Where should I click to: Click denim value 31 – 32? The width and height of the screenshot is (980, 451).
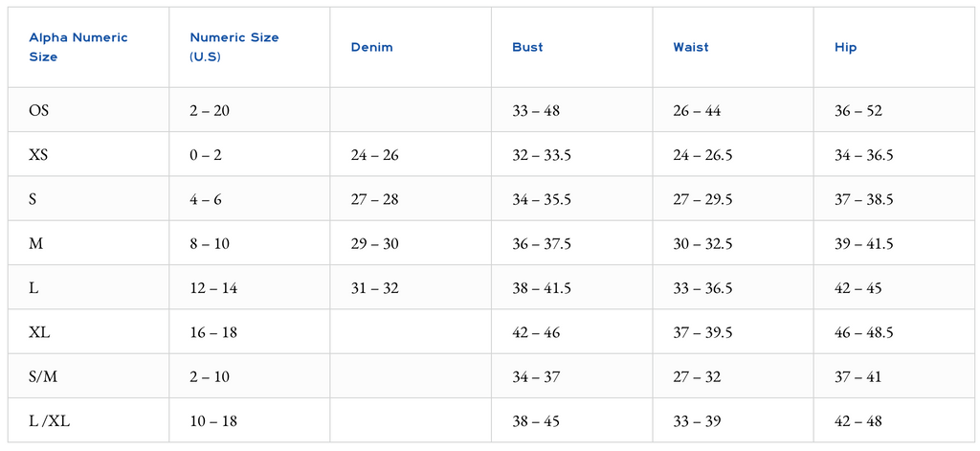tap(374, 288)
